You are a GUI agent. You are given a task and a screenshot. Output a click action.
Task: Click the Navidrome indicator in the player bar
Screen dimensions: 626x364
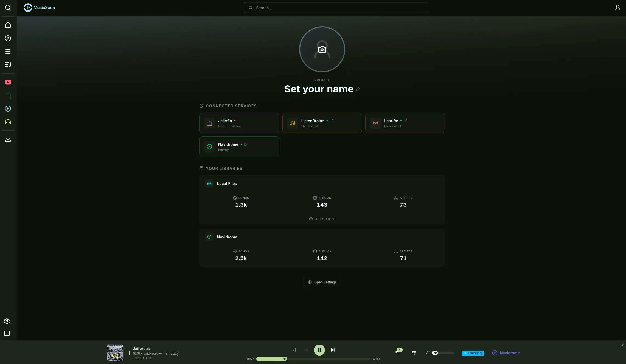pyautogui.click(x=506, y=353)
